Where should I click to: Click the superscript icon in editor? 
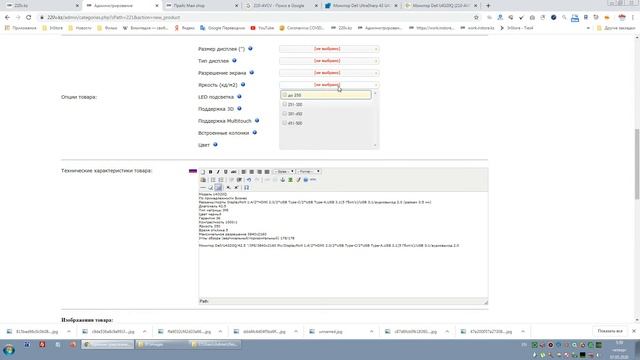(x=236, y=187)
